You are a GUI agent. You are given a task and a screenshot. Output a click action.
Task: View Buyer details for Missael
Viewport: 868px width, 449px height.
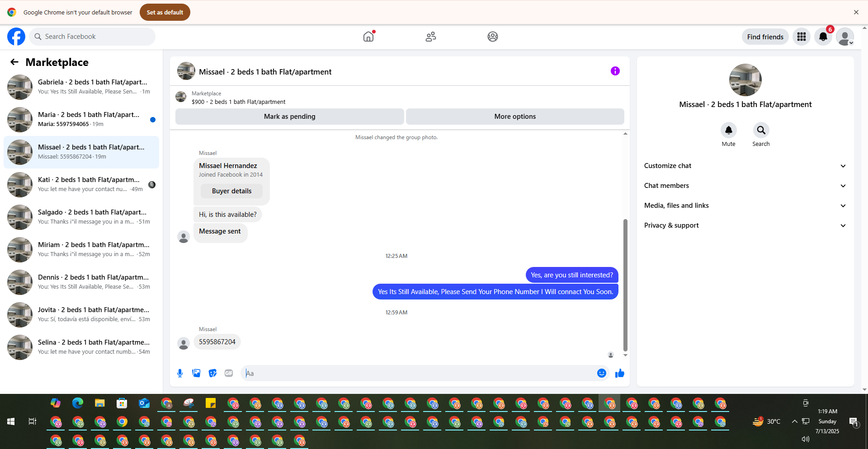(x=231, y=191)
